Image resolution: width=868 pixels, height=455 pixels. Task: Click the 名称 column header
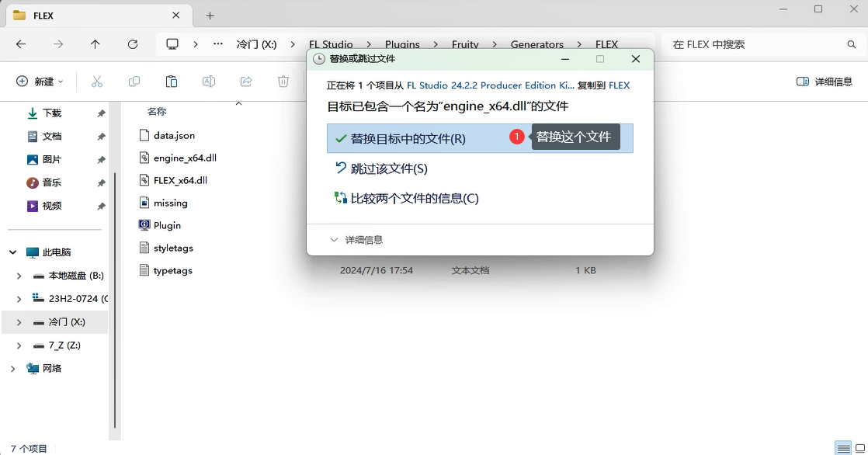157,111
